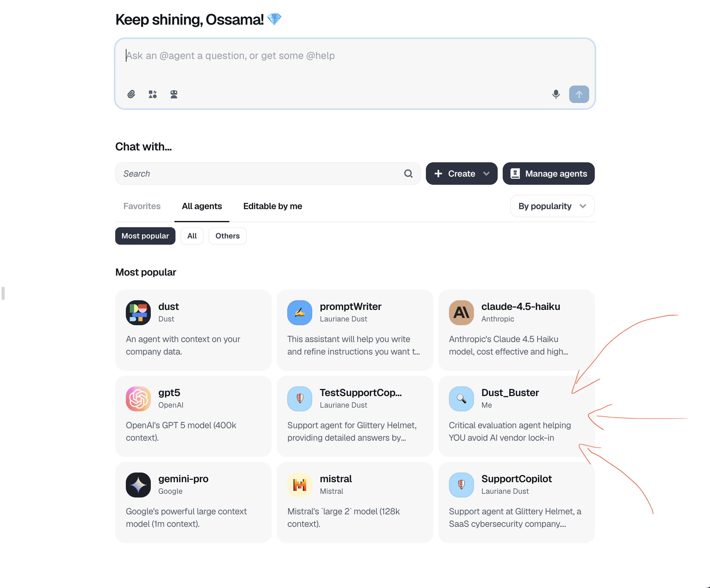Image resolution: width=710 pixels, height=588 pixels.
Task: Switch to the Favorites tab
Action: click(142, 206)
